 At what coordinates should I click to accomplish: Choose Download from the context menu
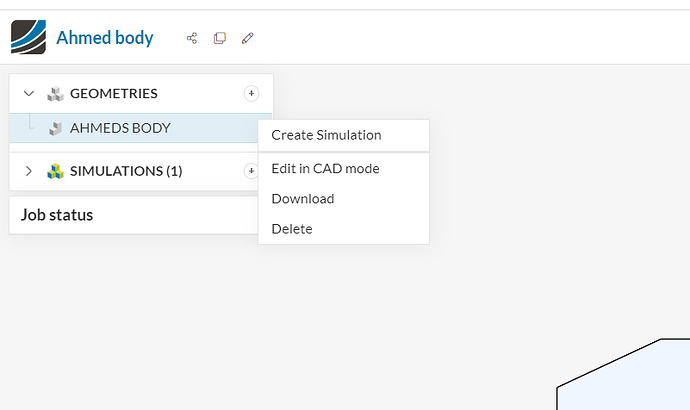pyautogui.click(x=302, y=198)
